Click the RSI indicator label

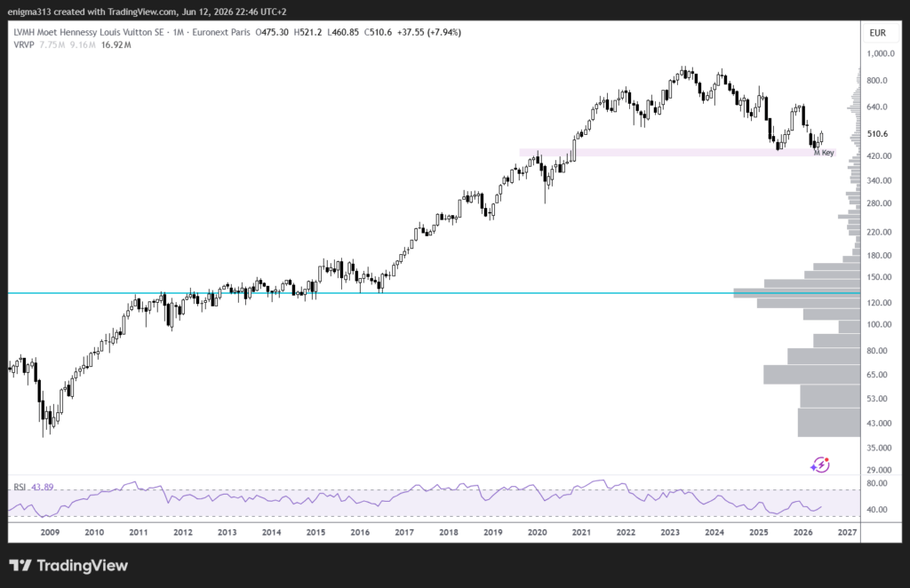click(x=20, y=487)
